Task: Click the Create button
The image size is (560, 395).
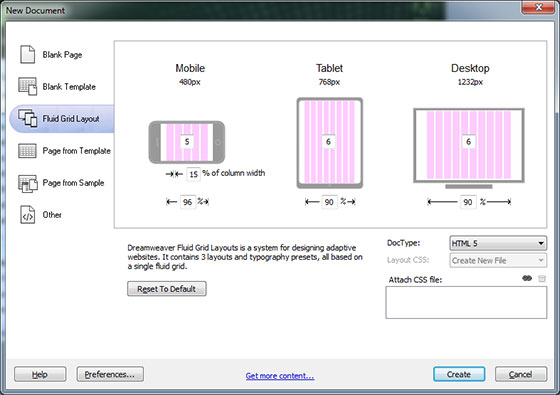Action: click(x=459, y=374)
